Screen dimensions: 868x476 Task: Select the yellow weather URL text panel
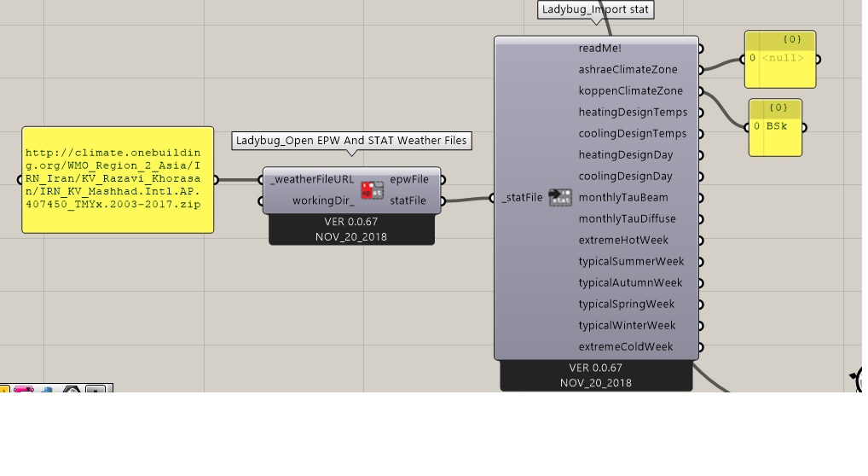tap(118, 179)
